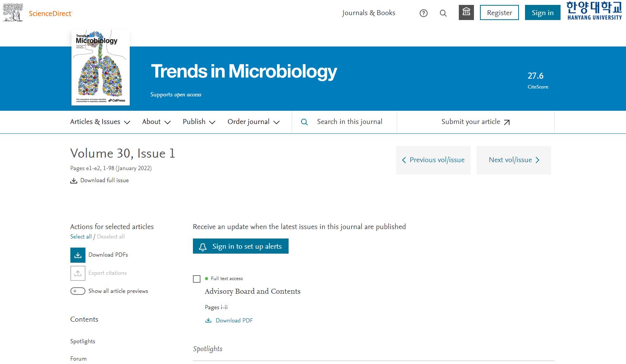Open the Order journal menu
This screenshot has height=364, width=626.
tap(253, 122)
